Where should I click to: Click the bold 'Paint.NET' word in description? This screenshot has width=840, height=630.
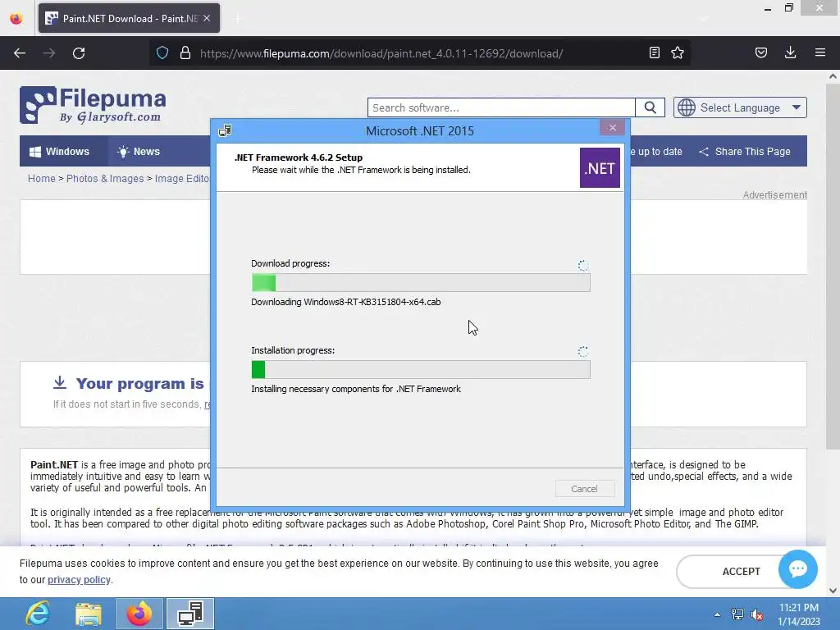tap(54, 464)
